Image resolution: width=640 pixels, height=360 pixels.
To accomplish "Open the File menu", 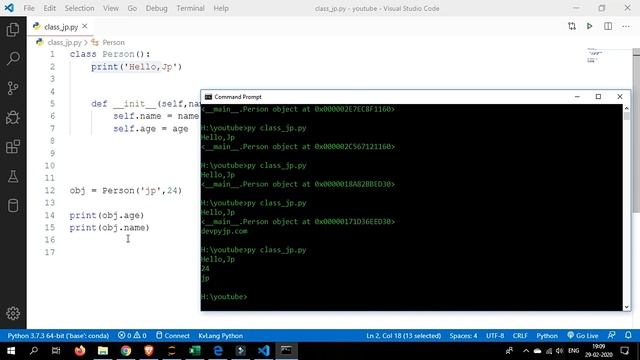I will pyautogui.click(x=29, y=8).
